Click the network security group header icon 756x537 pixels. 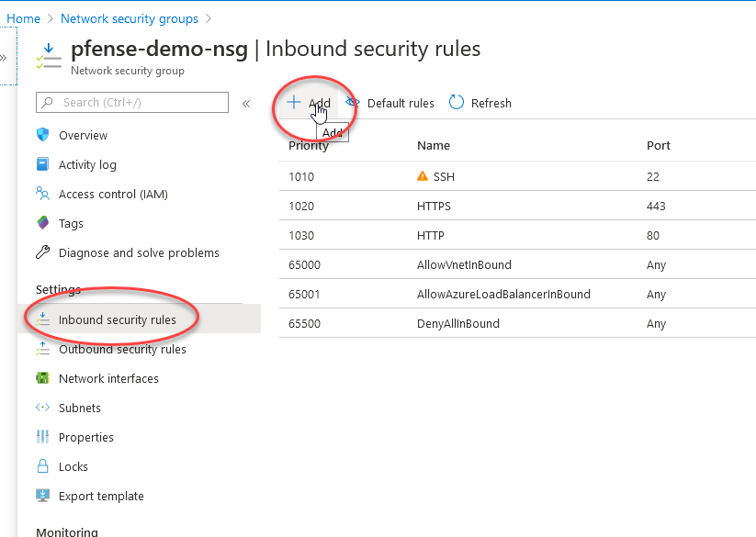[x=49, y=56]
